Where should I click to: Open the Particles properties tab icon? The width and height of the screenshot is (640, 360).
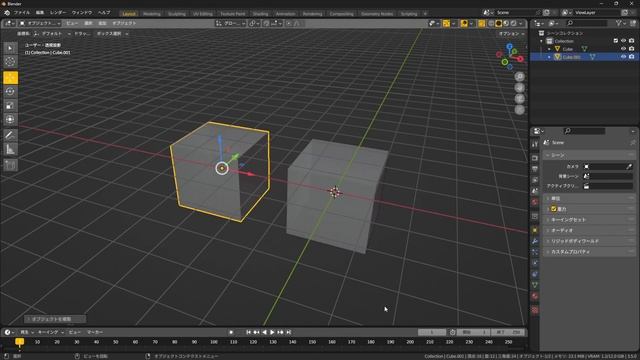(535, 252)
